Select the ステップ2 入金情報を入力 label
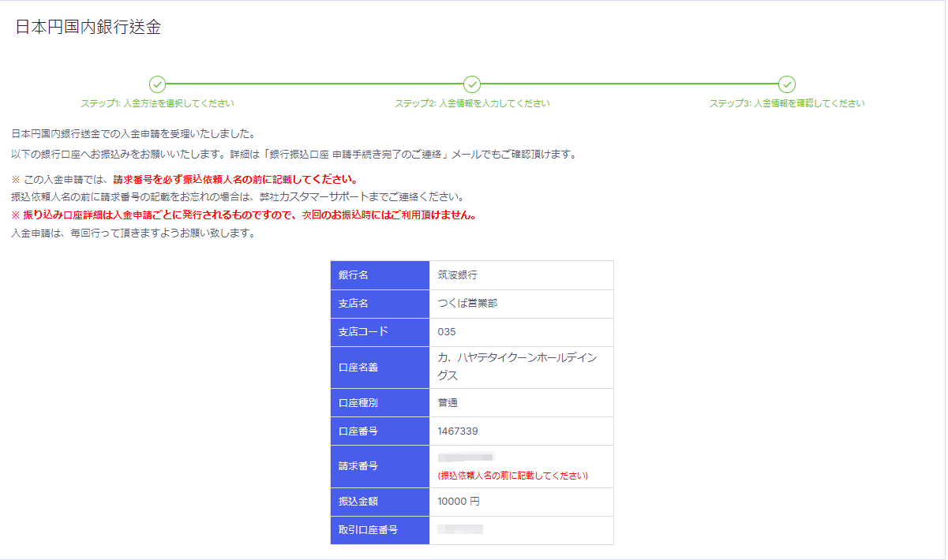Viewport: 948px width, 560px height. click(x=472, y=103)
